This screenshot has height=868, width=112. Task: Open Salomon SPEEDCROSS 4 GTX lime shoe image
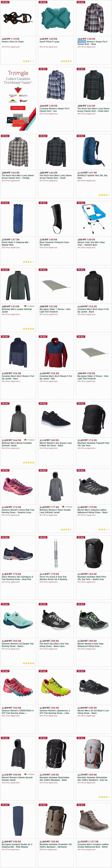(x=56, y=687)
